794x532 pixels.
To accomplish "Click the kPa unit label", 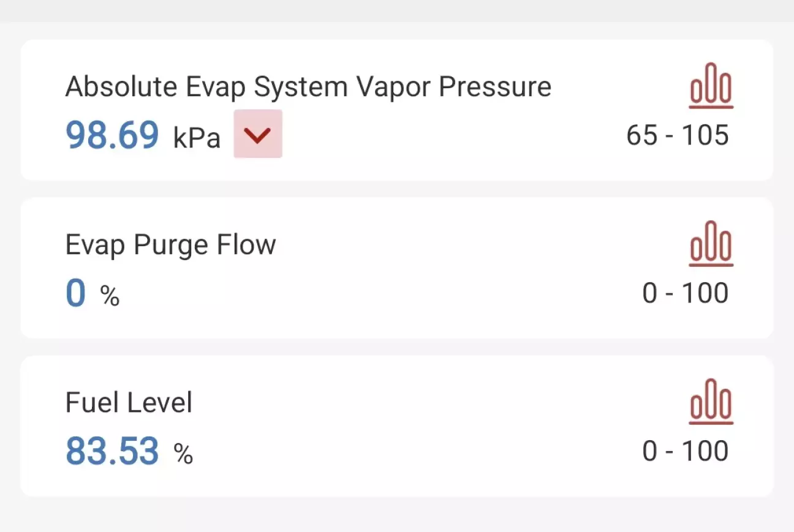I will (x=197, y=138).
